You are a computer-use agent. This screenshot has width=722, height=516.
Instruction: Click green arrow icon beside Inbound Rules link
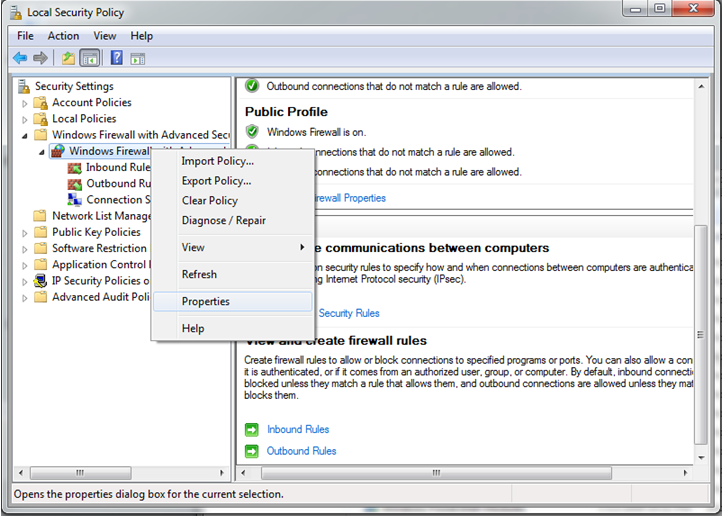(252, 430)
